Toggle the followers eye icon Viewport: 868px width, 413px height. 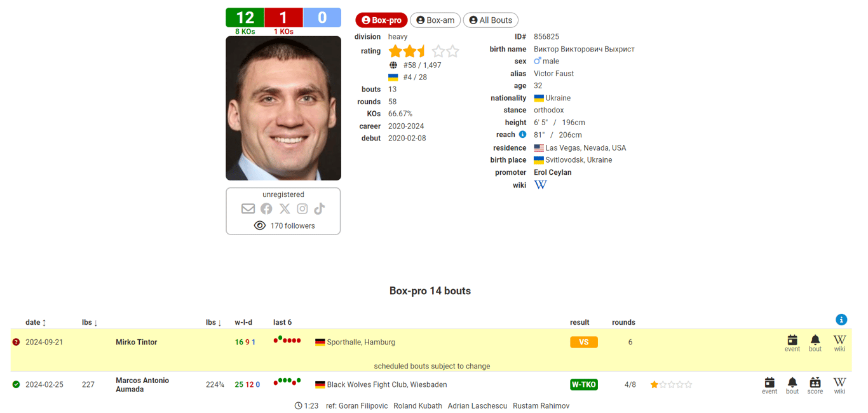click(259, 226)
